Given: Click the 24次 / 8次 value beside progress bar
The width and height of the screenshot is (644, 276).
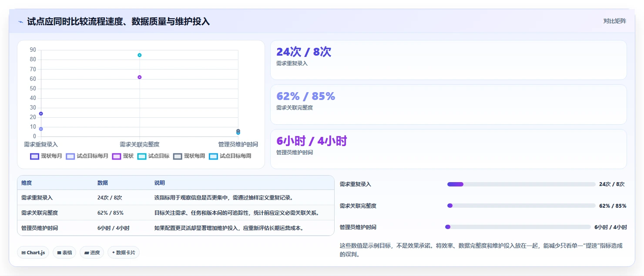Looking at the screenshot, I should coord(612,184).
